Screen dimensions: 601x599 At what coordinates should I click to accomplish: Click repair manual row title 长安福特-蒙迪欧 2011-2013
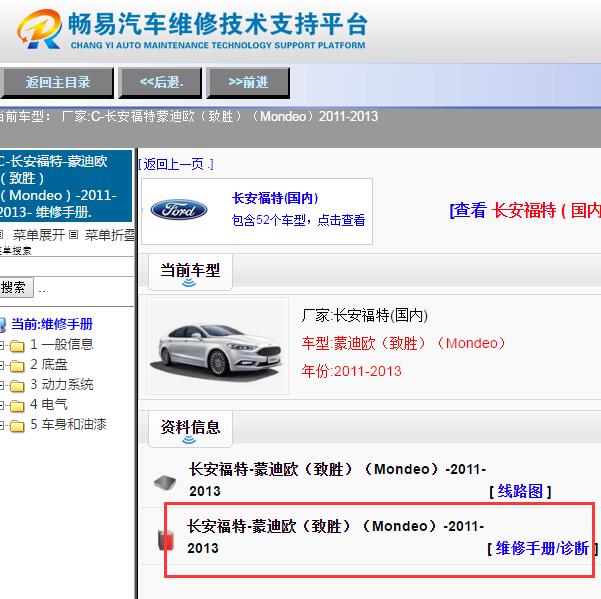pos(336,537)
